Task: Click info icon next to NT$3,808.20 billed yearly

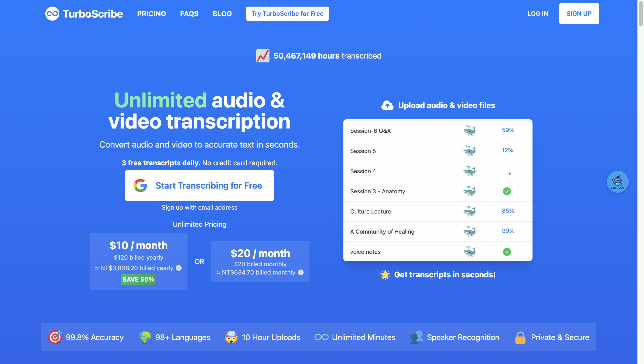Action: click(179, 268)
